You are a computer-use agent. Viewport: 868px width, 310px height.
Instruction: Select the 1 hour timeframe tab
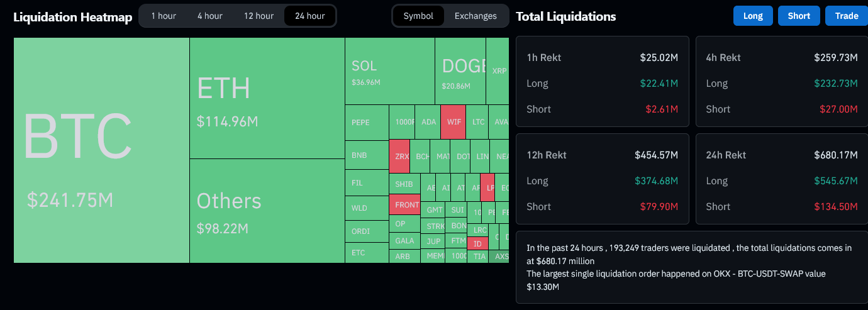pyautogui.click(x=164, y=16)
